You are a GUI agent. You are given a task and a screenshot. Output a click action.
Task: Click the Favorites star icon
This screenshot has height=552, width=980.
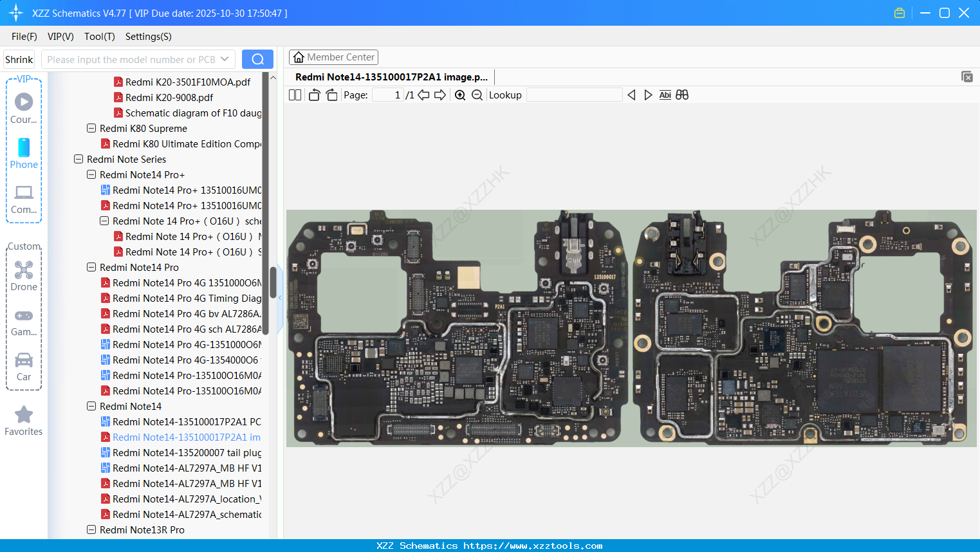(x=24, y=416)
